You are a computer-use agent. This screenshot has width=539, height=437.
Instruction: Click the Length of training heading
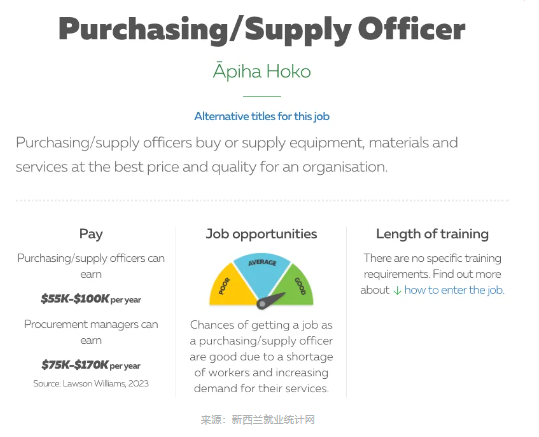click(x=432, y=234)
